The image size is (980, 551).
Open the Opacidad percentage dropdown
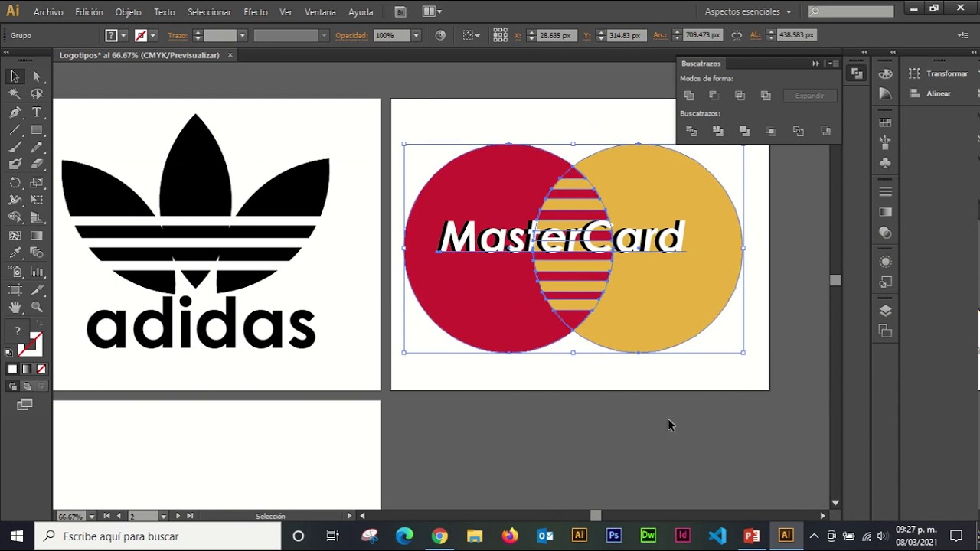click(x=416, y=35)
